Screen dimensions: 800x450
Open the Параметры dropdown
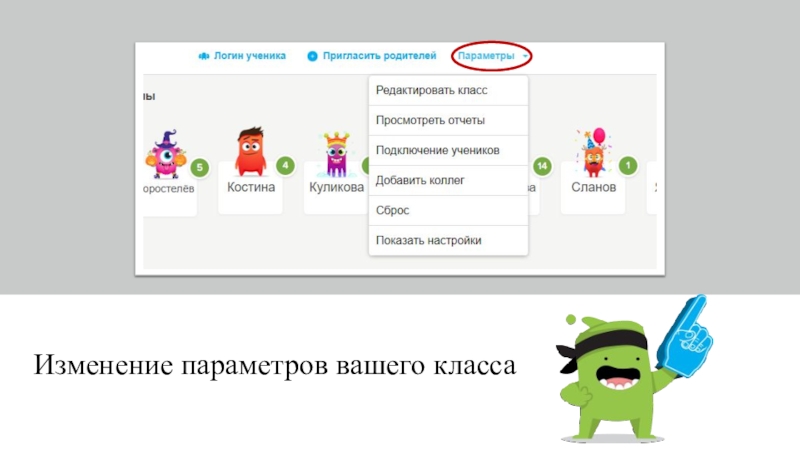pyautogui.click(x=486, y=57)
